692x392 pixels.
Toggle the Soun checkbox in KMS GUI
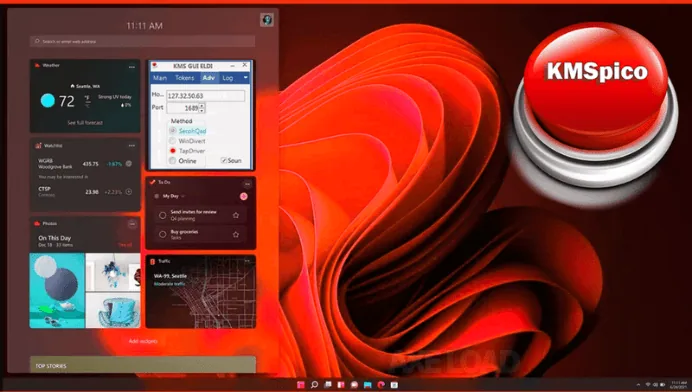point(224,160)
